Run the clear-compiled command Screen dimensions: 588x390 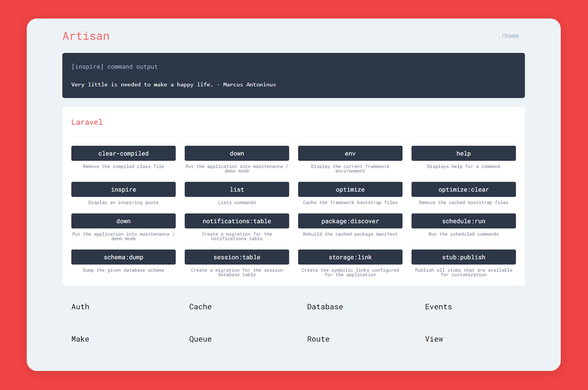tap(123, 153)
